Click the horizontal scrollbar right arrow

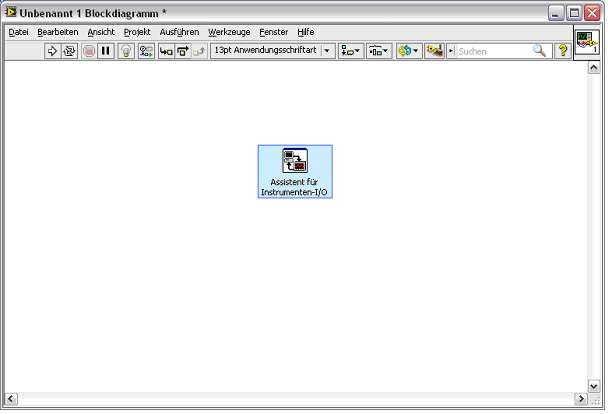(581, 398)
